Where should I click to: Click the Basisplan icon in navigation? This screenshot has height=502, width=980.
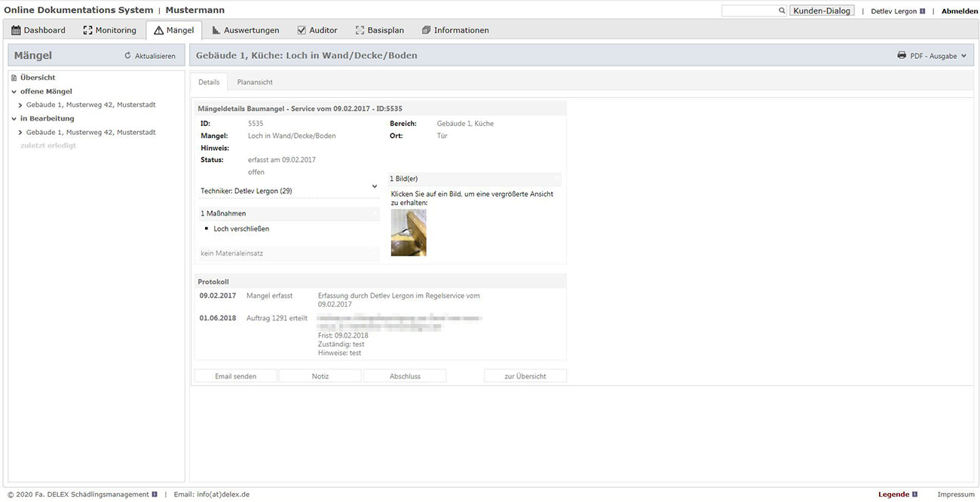[x=360, y=30]
